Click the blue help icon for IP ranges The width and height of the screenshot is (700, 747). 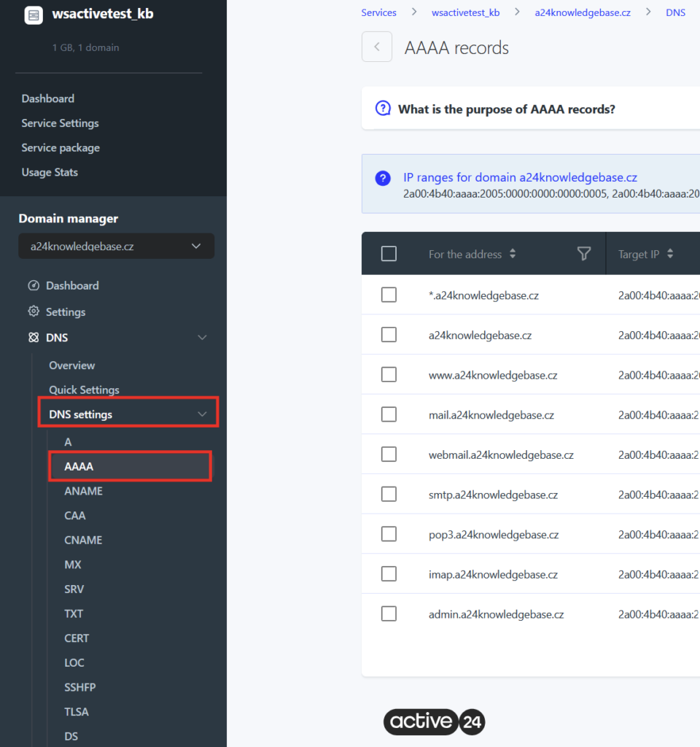point(383,178)
